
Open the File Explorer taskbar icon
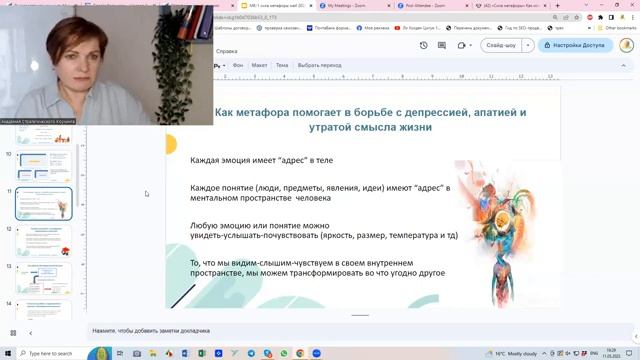[x=153, y=353]
